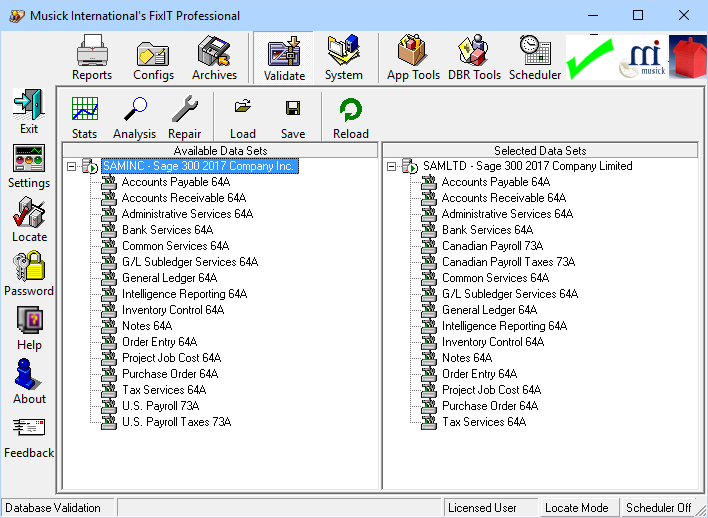Image resolution: width=708 pixels, height=518 pixels.
Task: Select U.S. Payroll 73A in Available
Action: coord(161,406)
